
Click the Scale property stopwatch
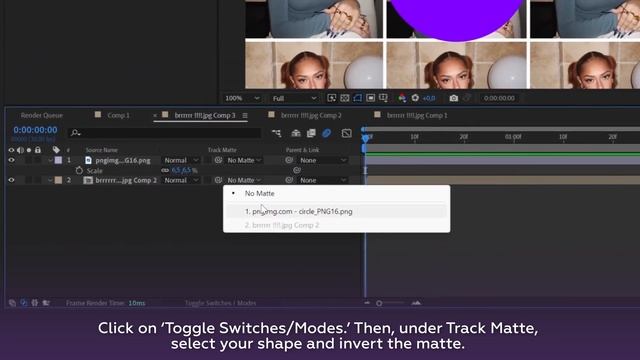[79, 170]
